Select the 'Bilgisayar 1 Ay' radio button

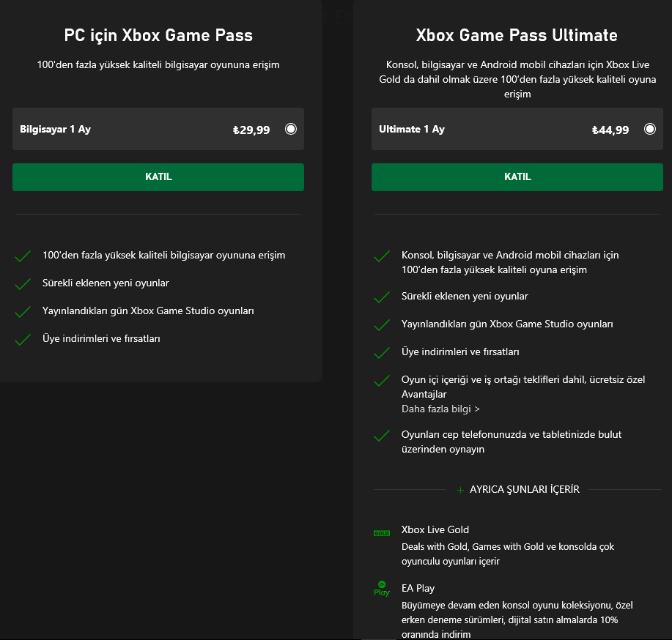point(291,129)
